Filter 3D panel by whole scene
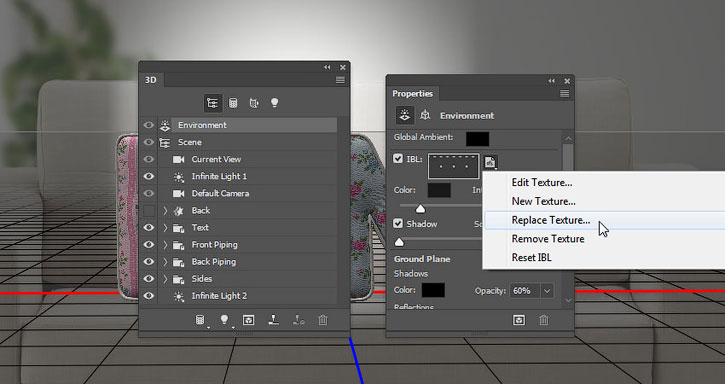The width and height of the screenshot is (725, 384). tap(213, 103)
